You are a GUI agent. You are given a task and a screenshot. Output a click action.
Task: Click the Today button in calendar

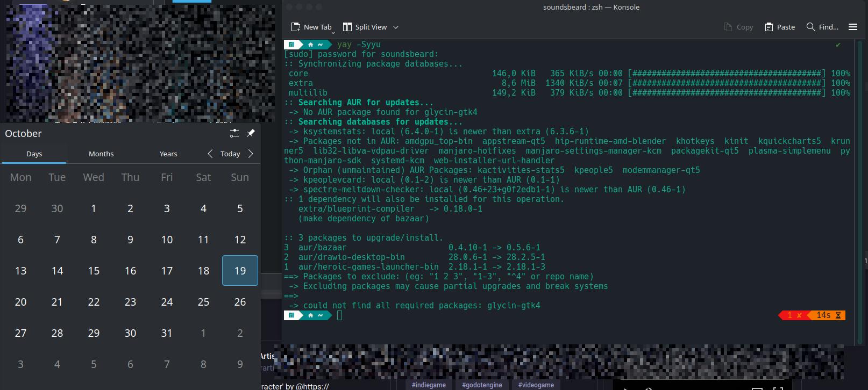click(x=230, y=154)
